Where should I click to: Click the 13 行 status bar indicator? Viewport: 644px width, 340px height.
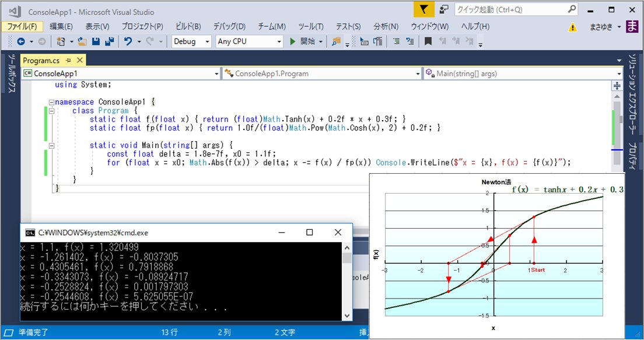tap(170, 332)
